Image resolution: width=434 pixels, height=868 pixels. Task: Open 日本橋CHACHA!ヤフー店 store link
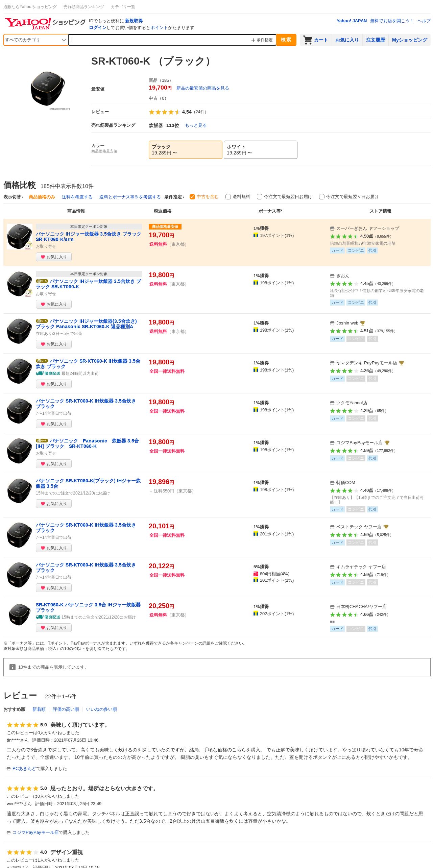click(x=361, y=607)
